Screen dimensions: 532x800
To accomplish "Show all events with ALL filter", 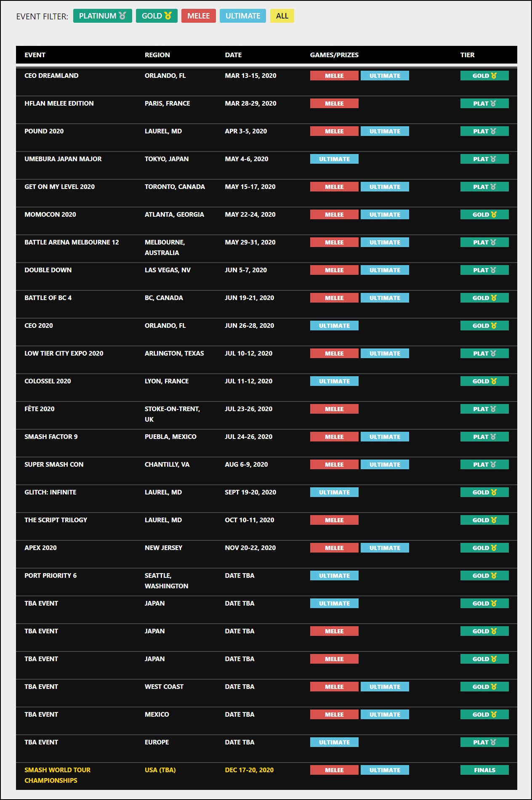I will [282, 16].
